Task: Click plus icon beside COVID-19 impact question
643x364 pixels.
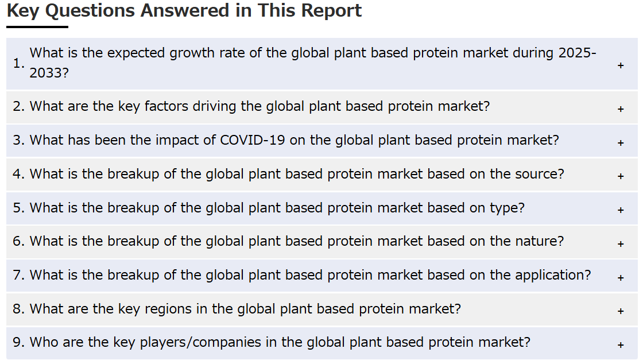Action: tap(621, 143)
